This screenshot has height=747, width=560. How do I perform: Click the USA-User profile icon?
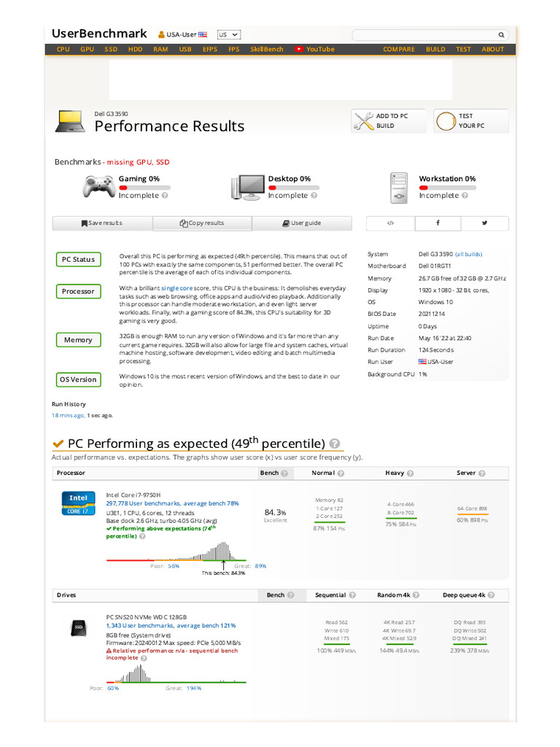click(x=161, y=34)
